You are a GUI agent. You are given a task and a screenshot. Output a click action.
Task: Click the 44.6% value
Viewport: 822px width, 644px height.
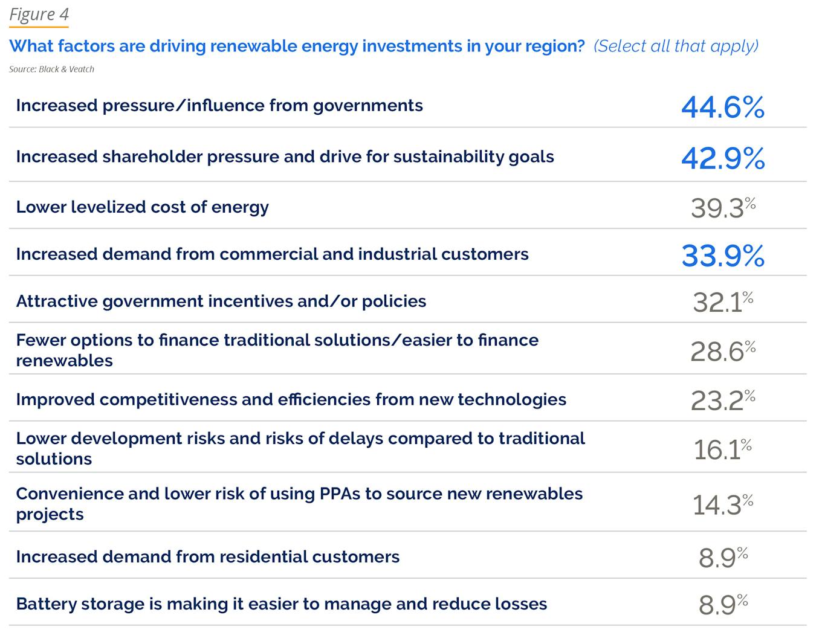pos(723,108)
